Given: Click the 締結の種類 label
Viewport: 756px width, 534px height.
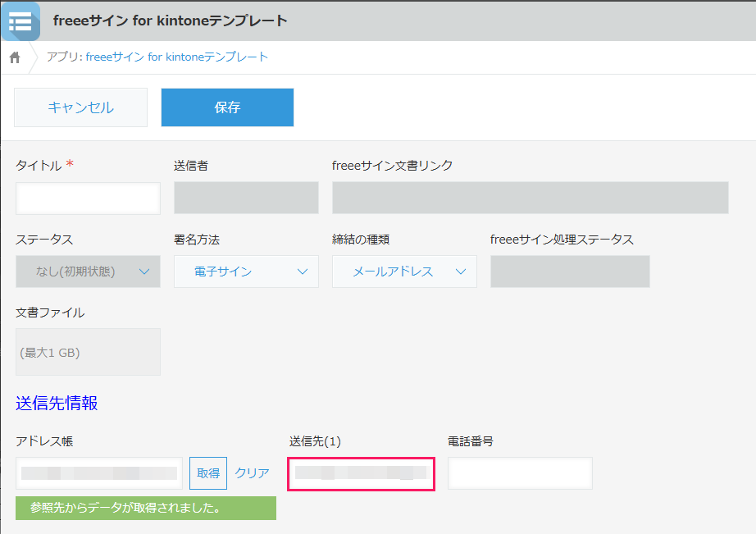Looking at the screenshot, I should point(361,240).
